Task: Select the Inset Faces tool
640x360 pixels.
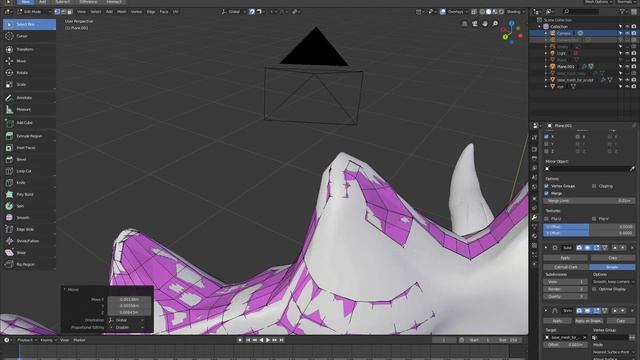Action: pyautogui.click(x=29, y=148)
